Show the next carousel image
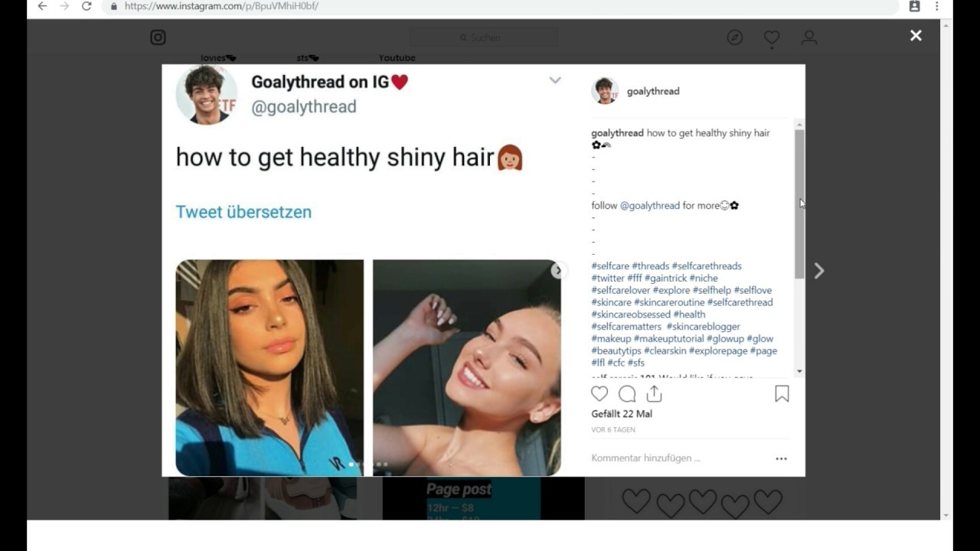Viewport: 980px width, 551px height. coord(558,270)
